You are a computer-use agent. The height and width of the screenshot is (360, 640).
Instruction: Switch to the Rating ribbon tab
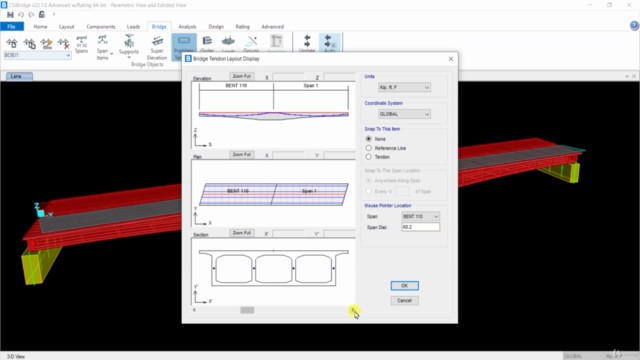click(x=242, y=27)
